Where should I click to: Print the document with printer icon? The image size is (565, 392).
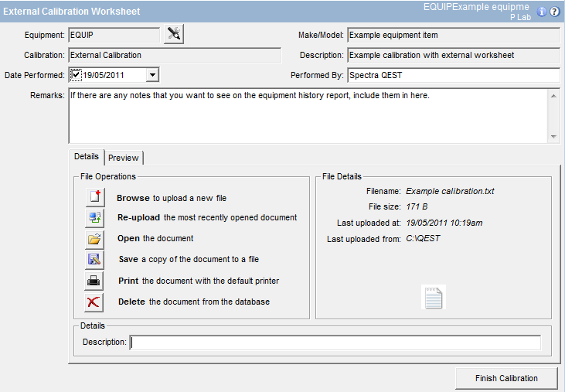[x=94, y=281]
